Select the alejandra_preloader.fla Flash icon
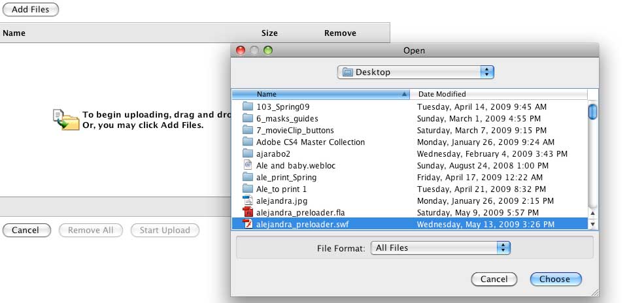 tap(248, 212)
